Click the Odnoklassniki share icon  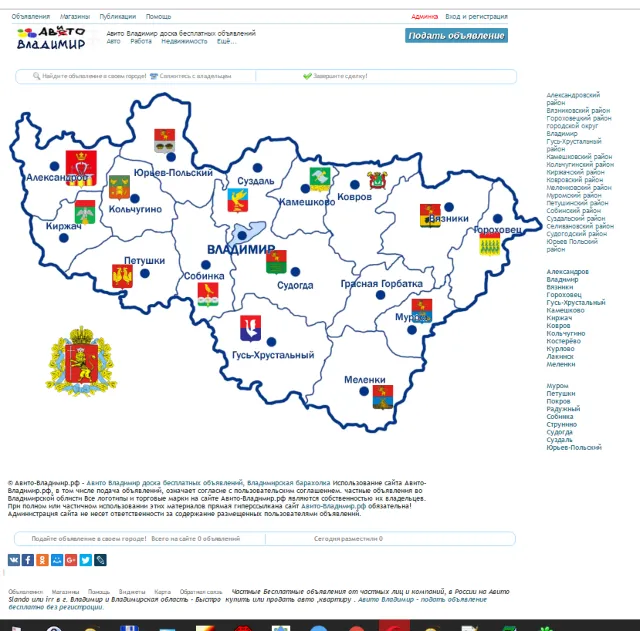click(x=42, y=560)
